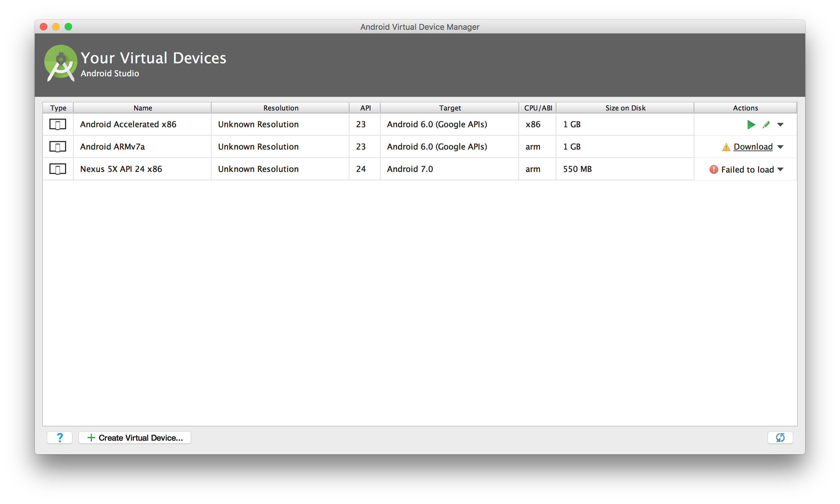Close the AVD Manager window

(x=43, y=27)
